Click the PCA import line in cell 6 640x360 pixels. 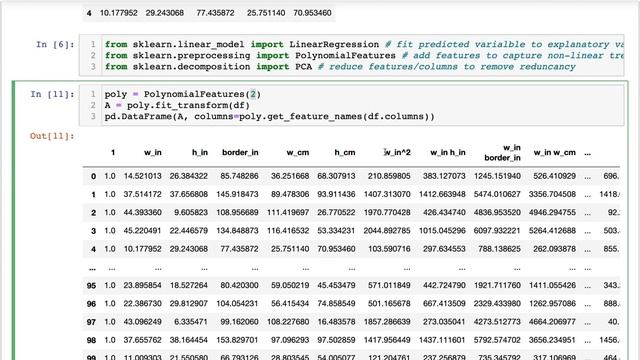(x=340, y=67)
